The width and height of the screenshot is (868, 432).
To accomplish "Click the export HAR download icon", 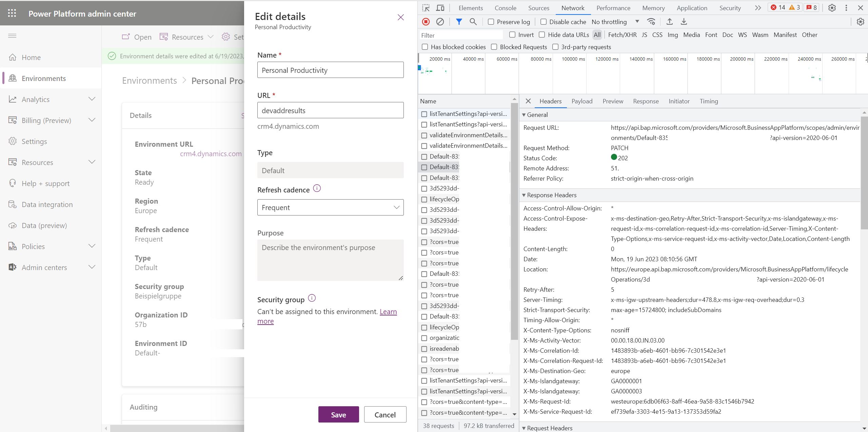I will click(684, 22).
